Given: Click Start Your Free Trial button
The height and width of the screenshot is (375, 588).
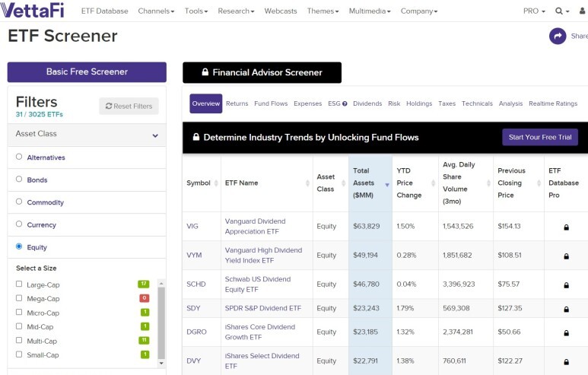Looking at the screenshot, I should coord(540,137).
